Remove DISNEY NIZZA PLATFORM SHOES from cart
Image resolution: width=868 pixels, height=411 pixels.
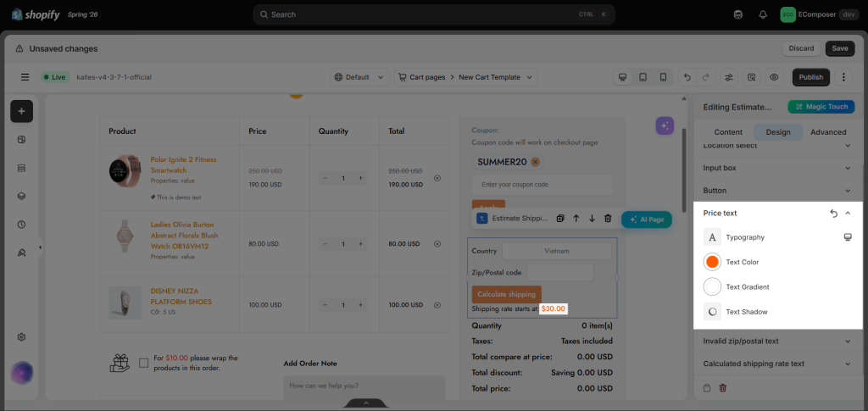click(437, 305)
